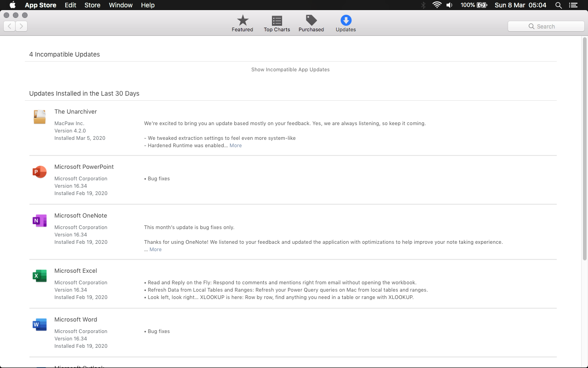Select the Updates download icon

point(346,20)
